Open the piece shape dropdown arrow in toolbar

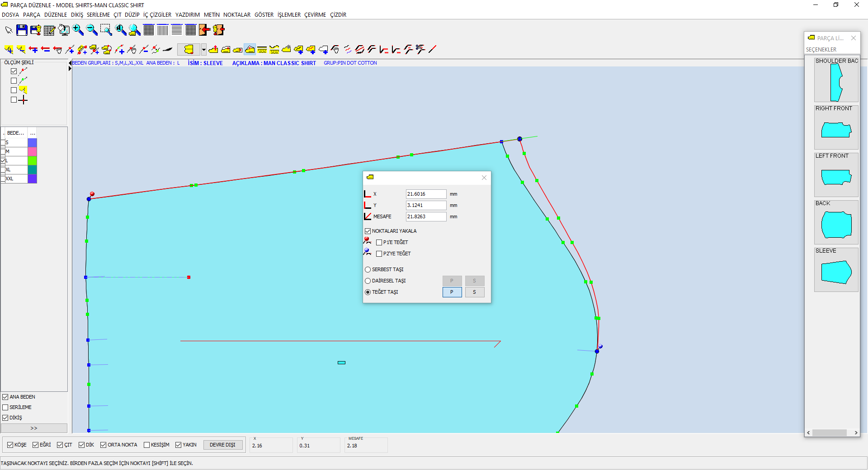point(204,49)
